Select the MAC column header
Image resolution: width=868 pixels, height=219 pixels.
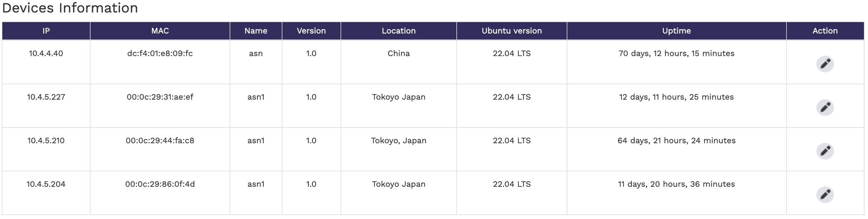point(160,31)
